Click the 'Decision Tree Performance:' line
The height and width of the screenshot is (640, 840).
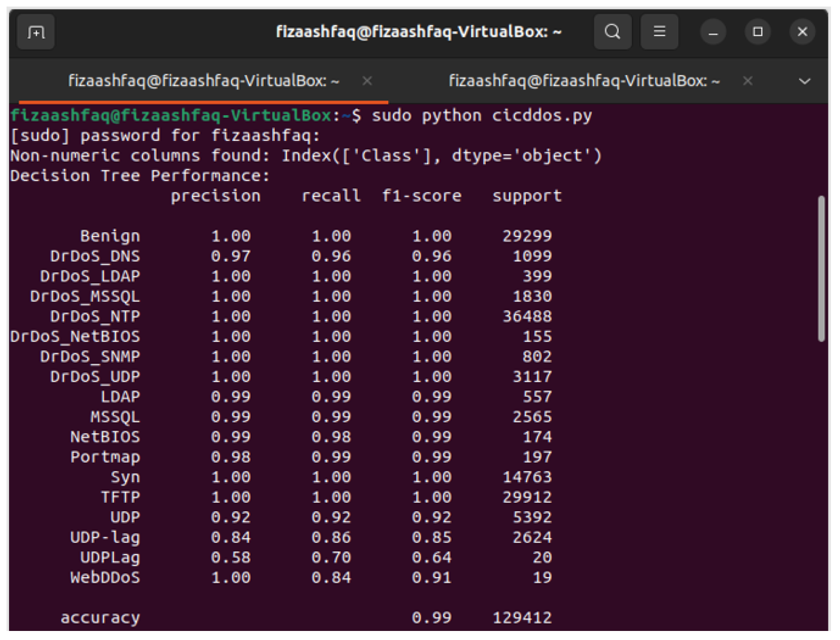click(x=140, y=176)
